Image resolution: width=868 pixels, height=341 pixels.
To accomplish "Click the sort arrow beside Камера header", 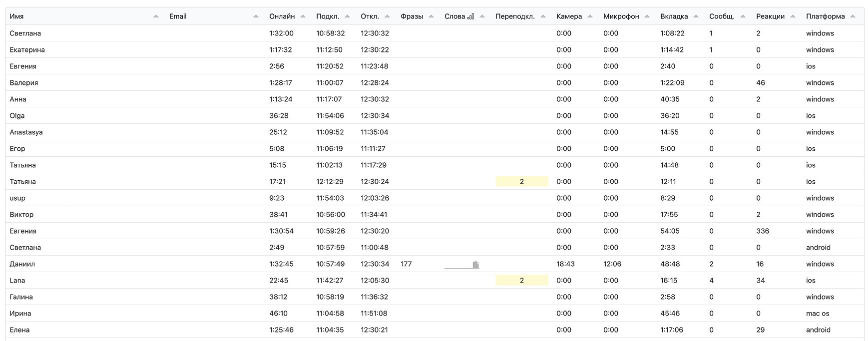I will [590, 16].
